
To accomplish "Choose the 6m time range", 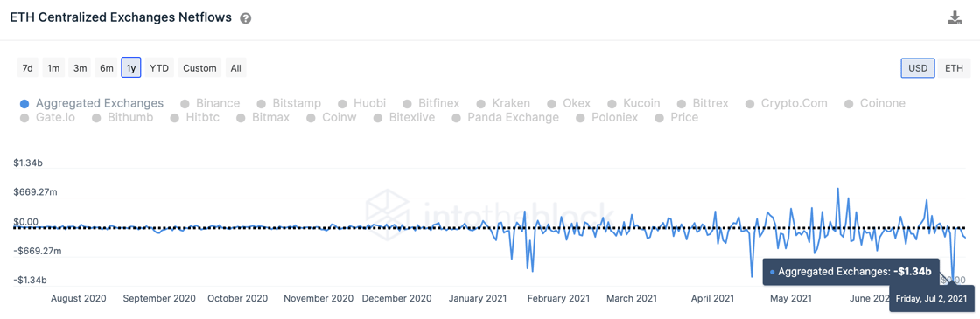I will pos(107,68).
